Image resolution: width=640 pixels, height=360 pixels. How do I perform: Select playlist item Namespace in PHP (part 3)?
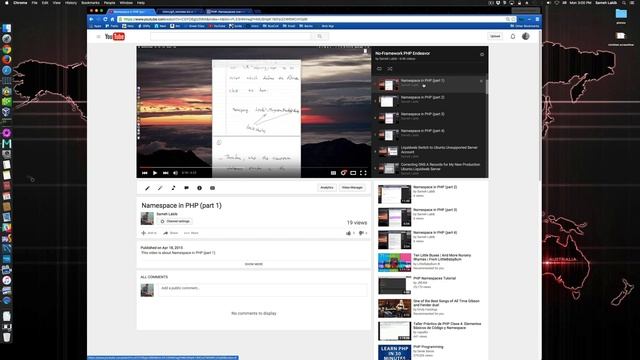click(x=429, y=118)
